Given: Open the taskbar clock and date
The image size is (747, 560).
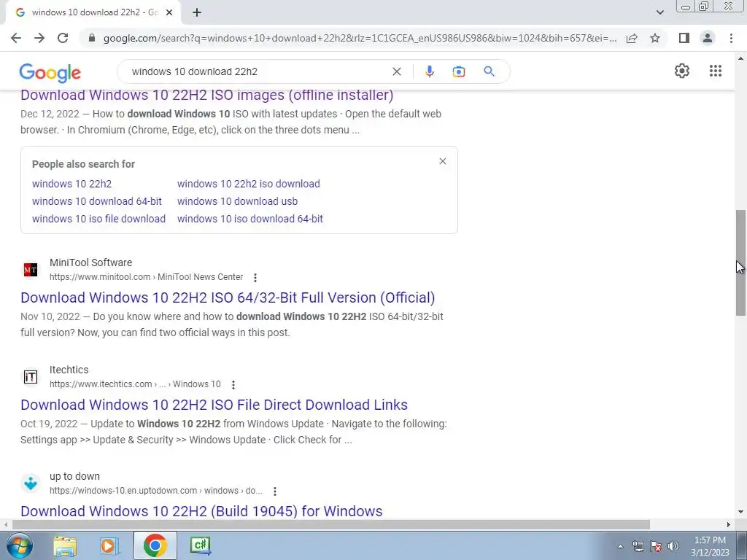Looking at the screenshot, I should (710, 546).
